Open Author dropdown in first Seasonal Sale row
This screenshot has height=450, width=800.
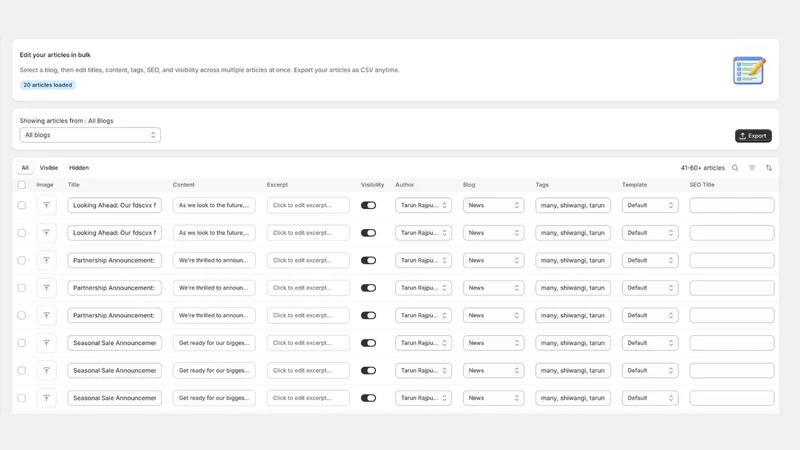(423, 343)
